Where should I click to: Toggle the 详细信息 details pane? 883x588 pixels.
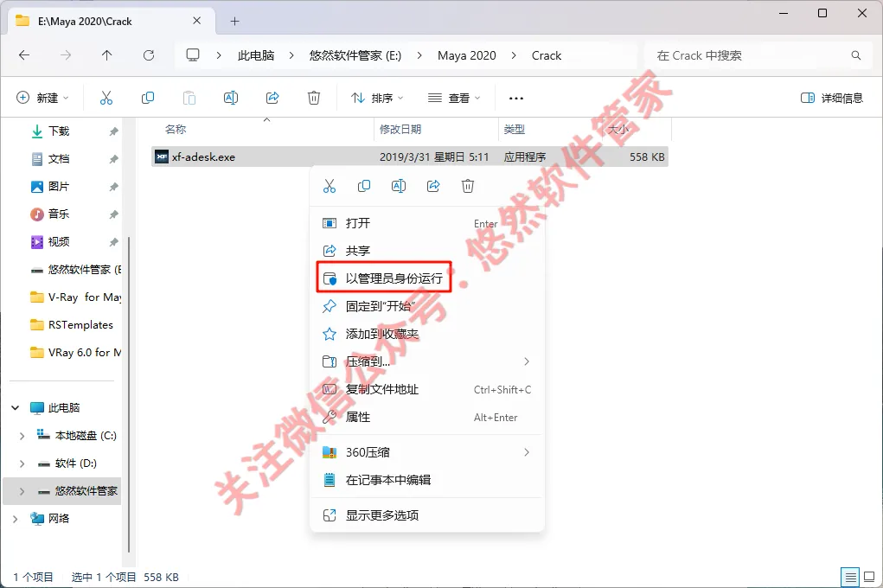(x=832, y=98)
